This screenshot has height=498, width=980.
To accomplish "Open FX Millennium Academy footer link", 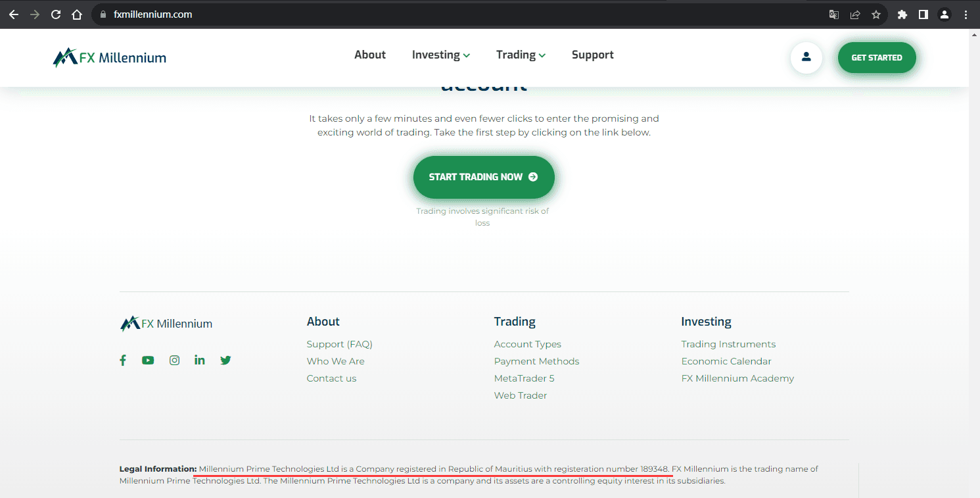I will [737, 378].
